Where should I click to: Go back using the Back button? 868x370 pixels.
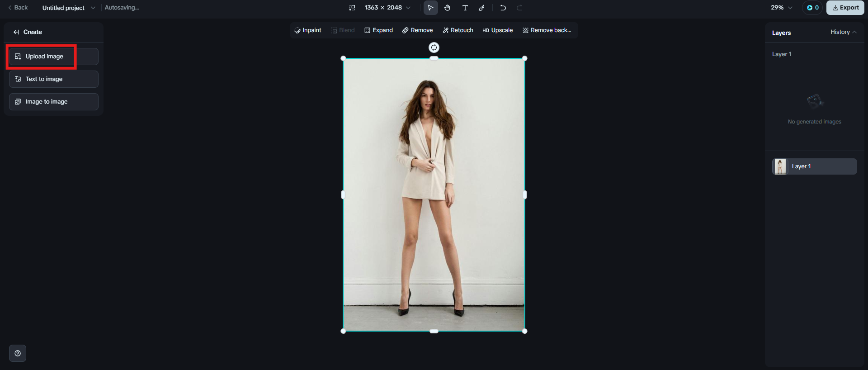(18, 8)
